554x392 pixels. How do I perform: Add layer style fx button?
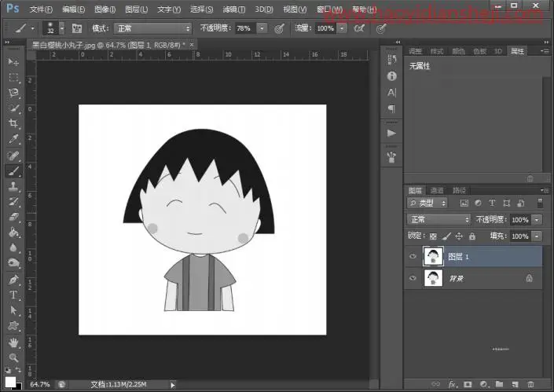[453, 384]
